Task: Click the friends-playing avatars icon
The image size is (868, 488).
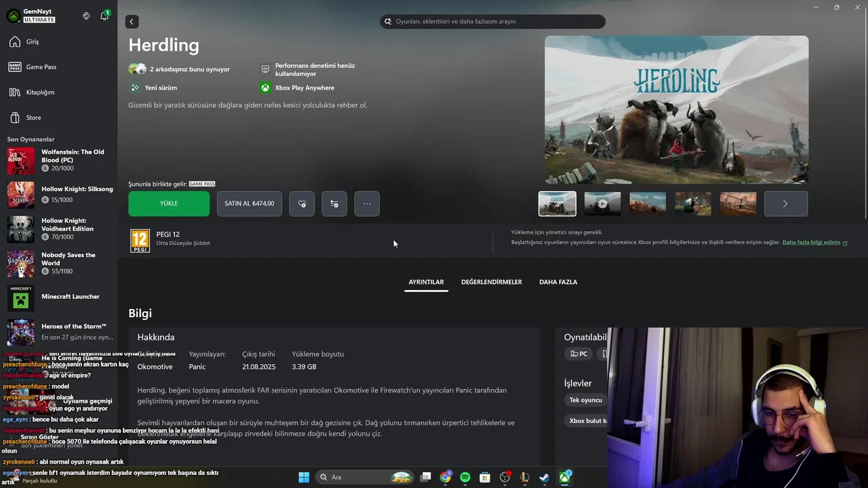Action: [137, 69]
